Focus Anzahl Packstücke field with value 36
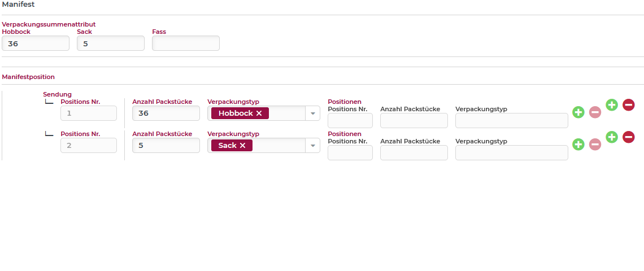 point(166,113)
